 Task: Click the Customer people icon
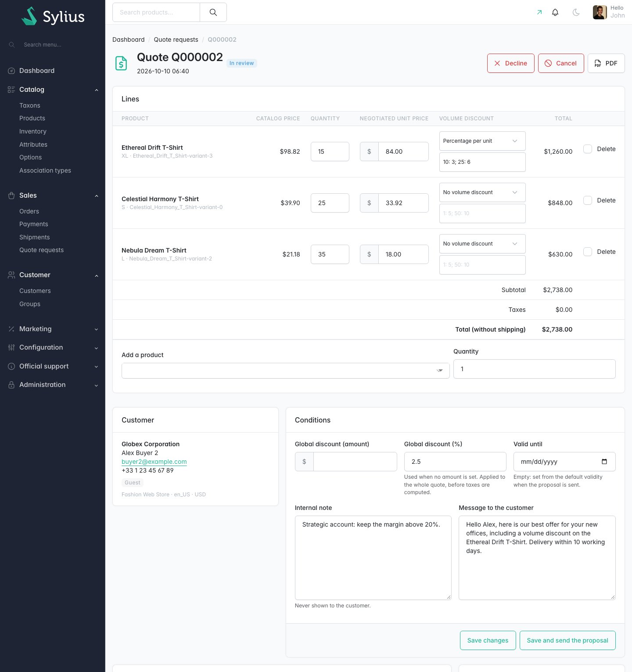pos(11,275)
